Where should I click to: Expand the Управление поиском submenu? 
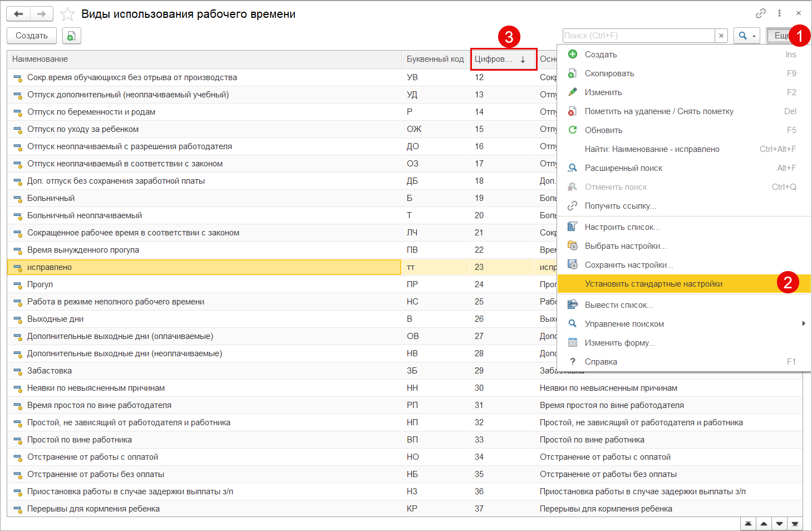[x=803, y=324]
